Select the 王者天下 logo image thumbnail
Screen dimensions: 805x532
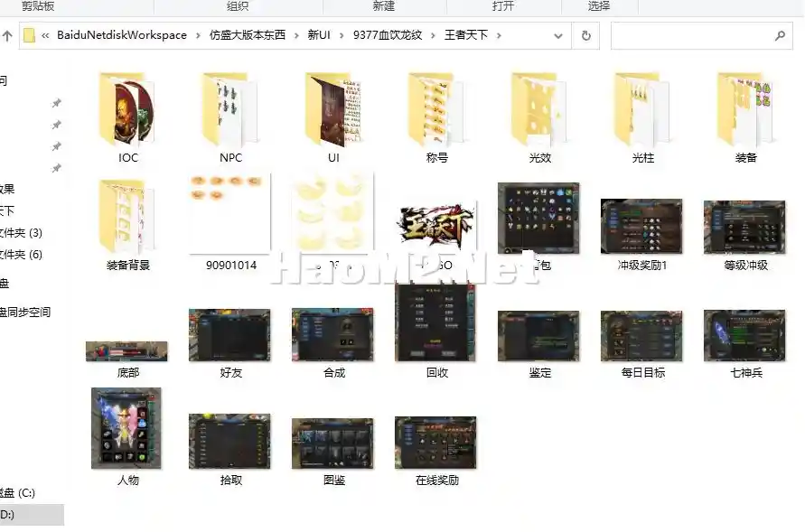coord(435,226)
